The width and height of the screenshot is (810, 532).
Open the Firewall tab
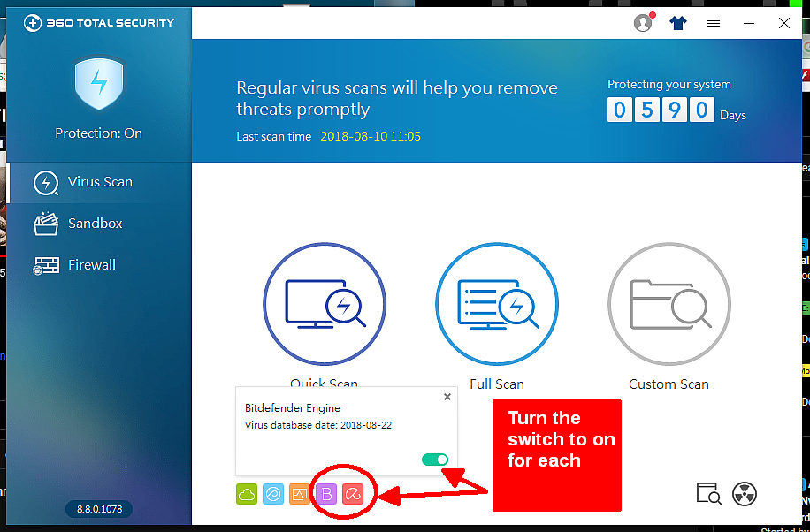tap(99, 265)
